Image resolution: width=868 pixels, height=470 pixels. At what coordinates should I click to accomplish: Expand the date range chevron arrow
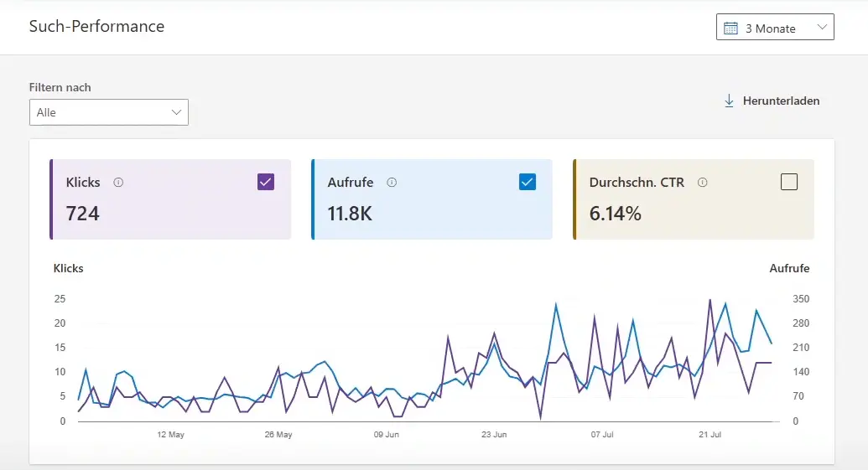pos(822,27)
